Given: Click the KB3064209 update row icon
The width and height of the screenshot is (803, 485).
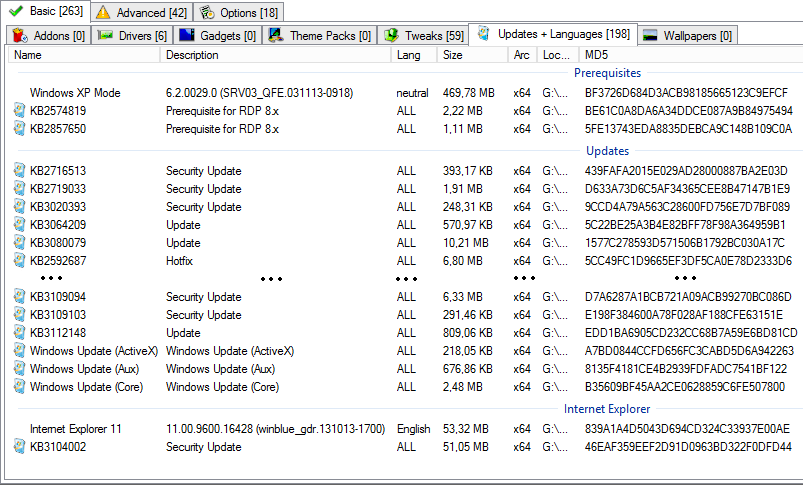Looking at the screenshot, I should coord(19,225).
